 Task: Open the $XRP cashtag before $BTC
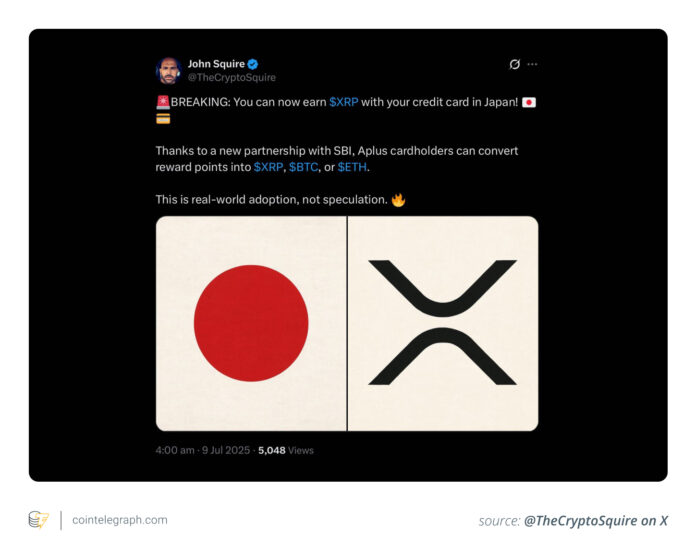268,167
